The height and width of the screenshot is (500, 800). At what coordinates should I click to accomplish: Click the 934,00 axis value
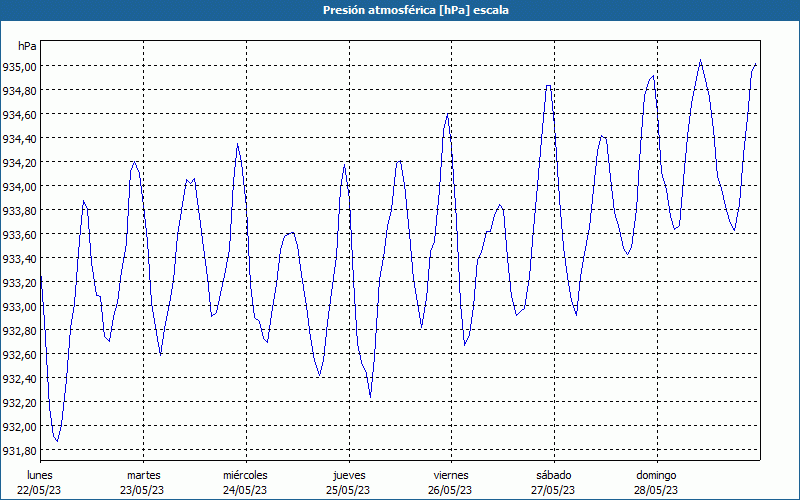[x=19, y=186]
